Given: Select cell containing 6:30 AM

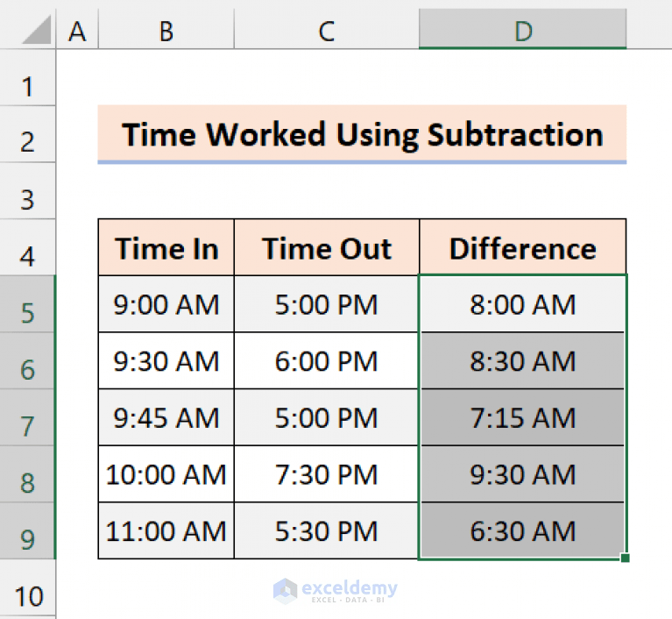Looking at the screenshot, I should pos(523,530).
